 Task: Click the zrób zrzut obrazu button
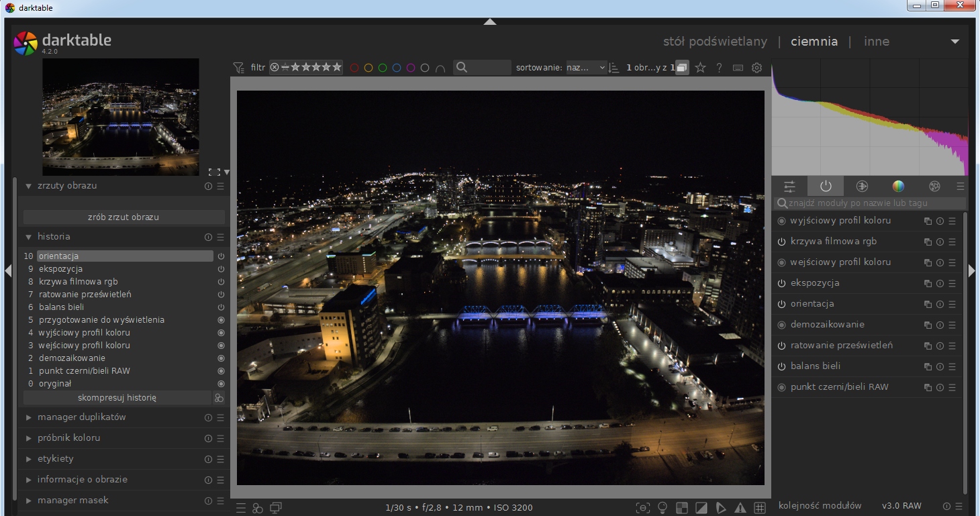pyautogui.click(x=124, y=217)
